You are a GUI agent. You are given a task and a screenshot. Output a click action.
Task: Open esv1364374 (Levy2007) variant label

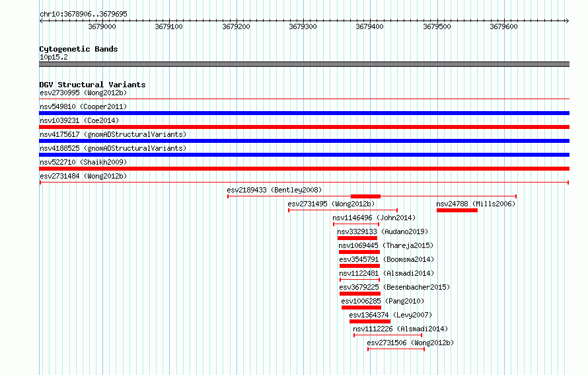[x=390, y=315]
